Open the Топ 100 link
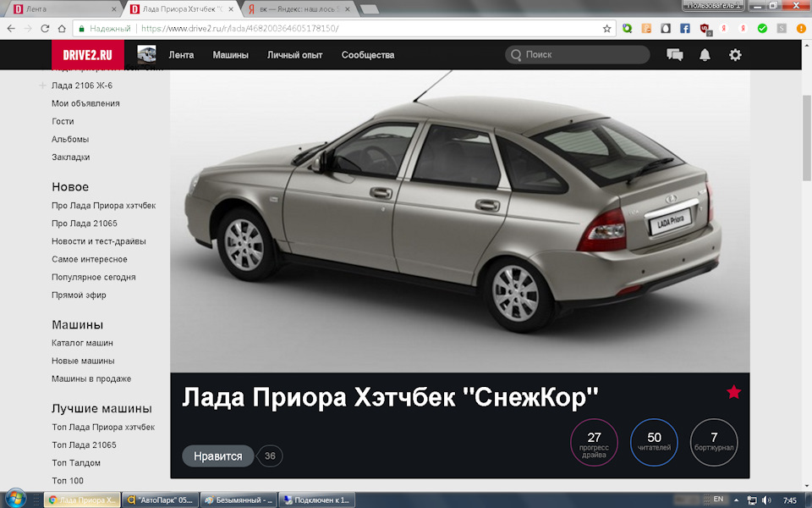 (x=68, y=481)
